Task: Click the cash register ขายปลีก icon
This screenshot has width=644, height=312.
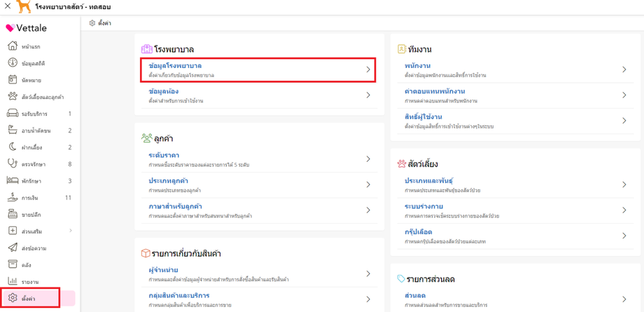Action: [x=13, y=215]
